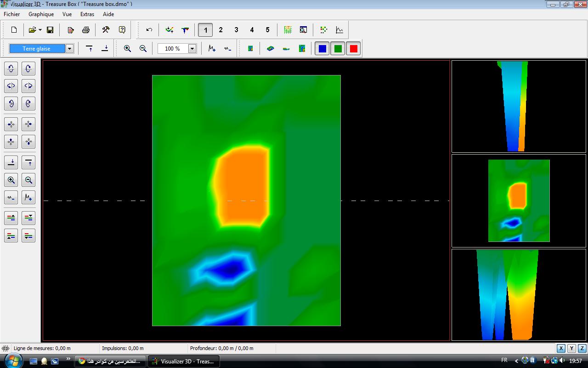Viewport: 588px width, 368px height.
Task: Click the save floppy disk icon
Action: [50, 30]
